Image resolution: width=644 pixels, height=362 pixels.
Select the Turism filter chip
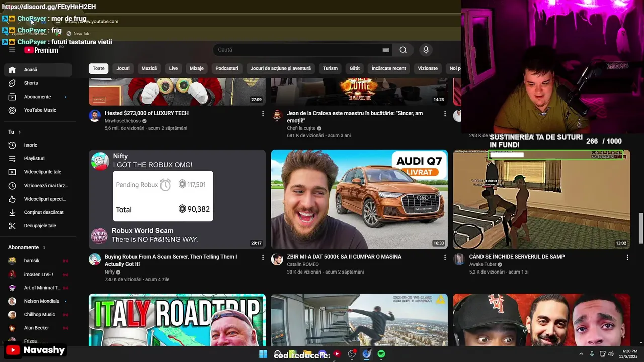[x=330, y=68]
